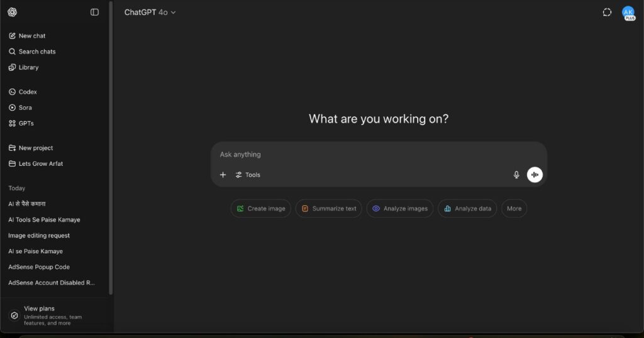Screen dimensions: 644x338
Task: Create a New project
Action: (x=31, y=148)
